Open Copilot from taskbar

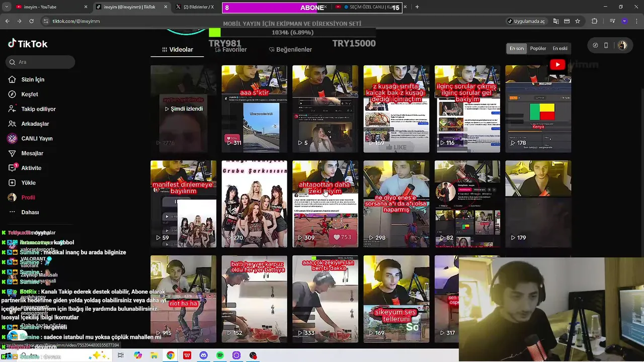point(138,355)
